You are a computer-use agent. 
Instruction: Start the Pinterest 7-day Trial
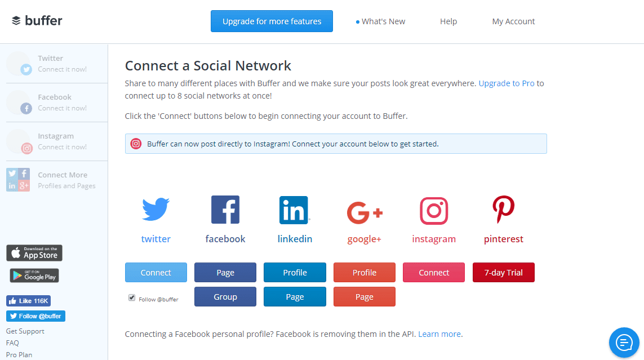[503, 272]
